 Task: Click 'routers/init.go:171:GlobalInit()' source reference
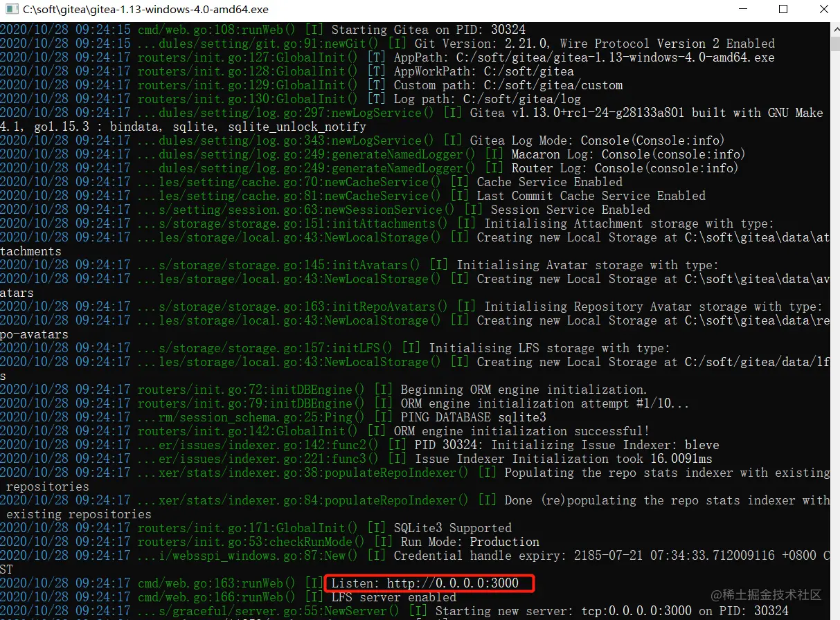coord(247,528)
